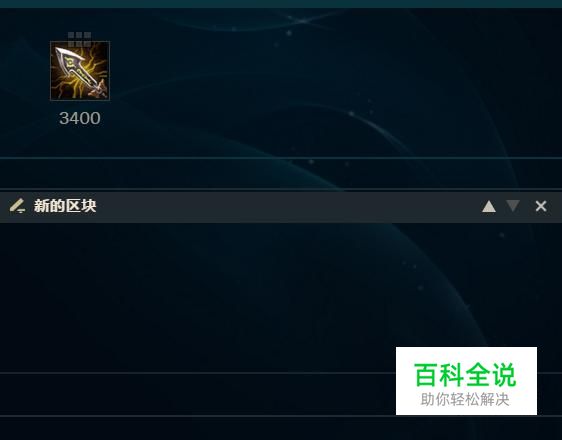Click the empty strip between the two blocks
The height and width of the screenshot is (440, 562).
[281, 173]
